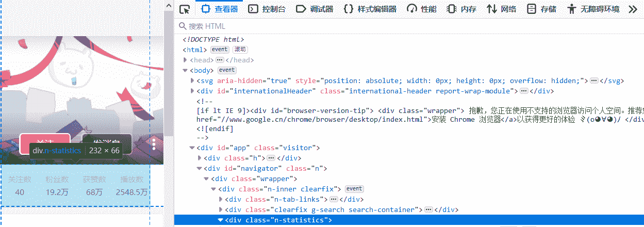Switch to the Debugger (调试器) tab

315,9
